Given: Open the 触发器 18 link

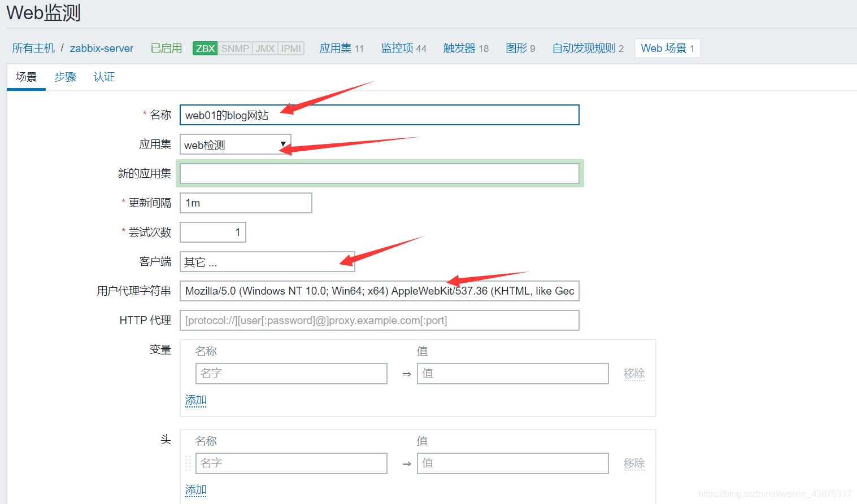Looking at the screenshot, I should (x=466, y=49).
